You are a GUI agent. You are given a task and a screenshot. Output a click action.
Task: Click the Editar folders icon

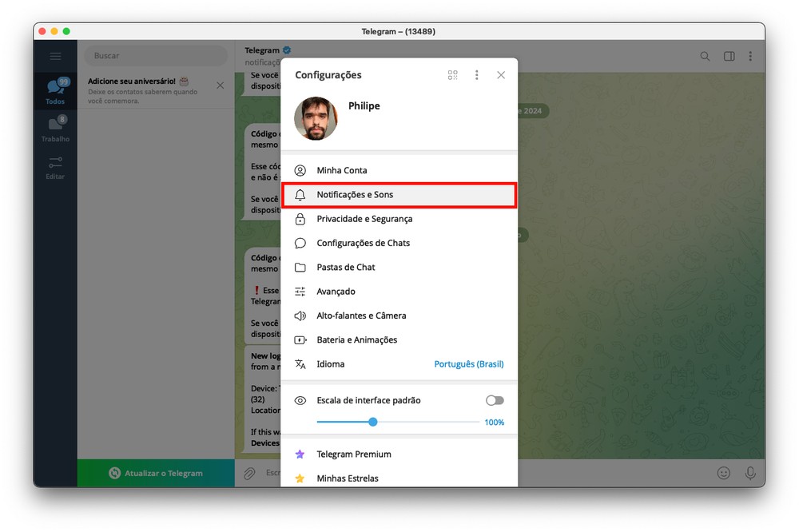[x=55, y=167]
